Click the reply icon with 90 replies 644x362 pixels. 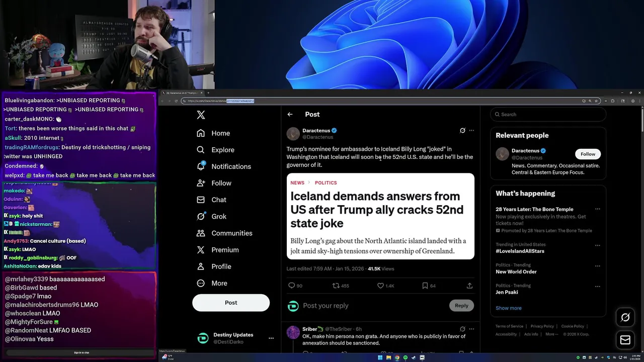click(x=291, y=286)
